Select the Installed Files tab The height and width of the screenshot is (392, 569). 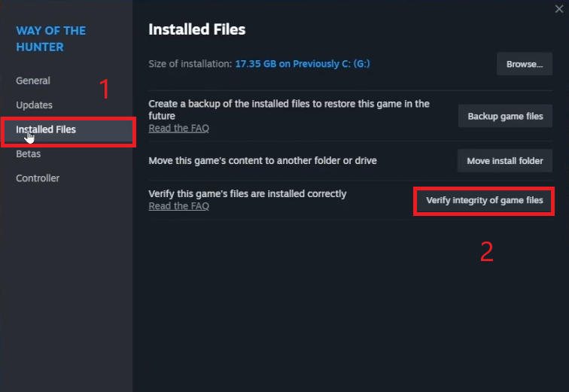pos(46,129)
